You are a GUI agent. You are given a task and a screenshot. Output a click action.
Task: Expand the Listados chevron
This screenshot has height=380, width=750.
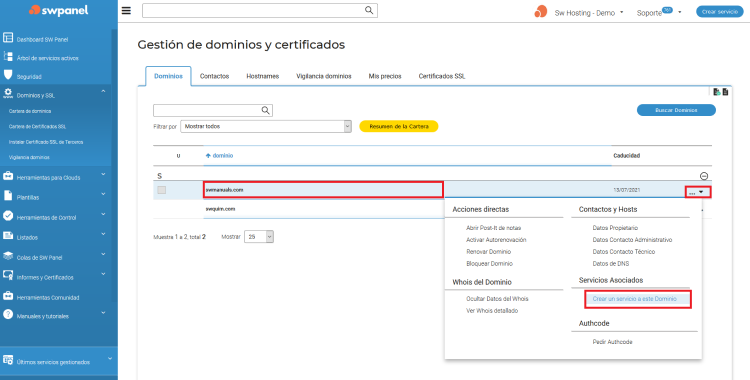[103, 234]
